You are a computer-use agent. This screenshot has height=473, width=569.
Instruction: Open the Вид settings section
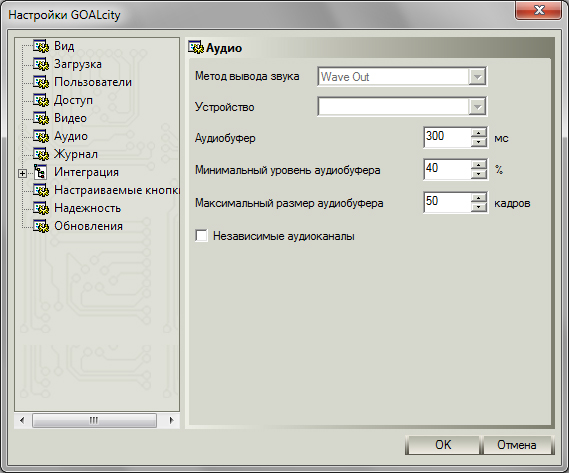coord(64,46)
